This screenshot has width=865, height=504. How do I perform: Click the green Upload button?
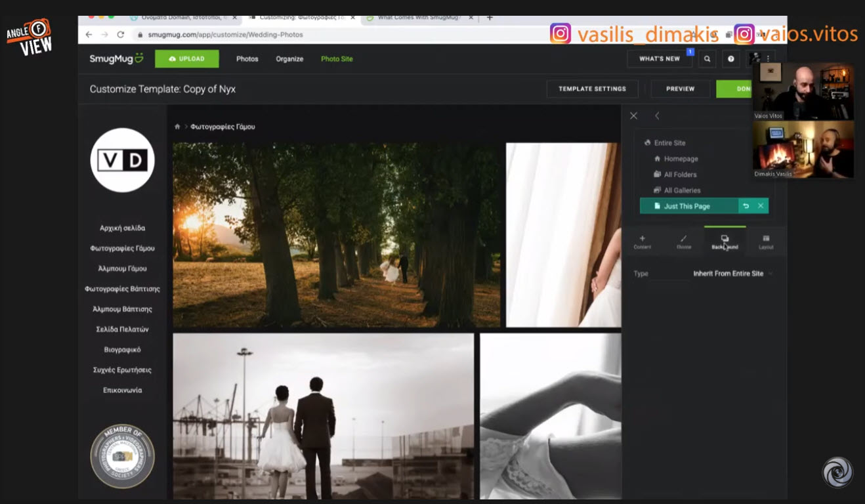tap(187, 59)
